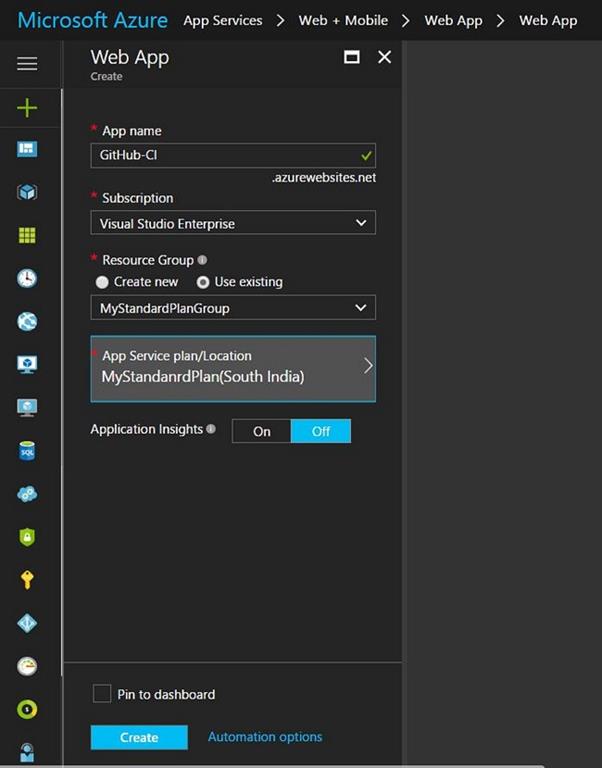This screenshot has height=768, width=602.
Task: Select the Use existing radio button
Action: [x=203, y=282]
